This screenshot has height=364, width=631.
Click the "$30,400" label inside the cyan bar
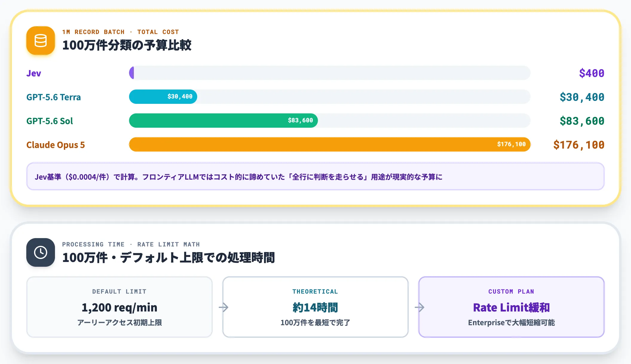click(x=180, y=96)
